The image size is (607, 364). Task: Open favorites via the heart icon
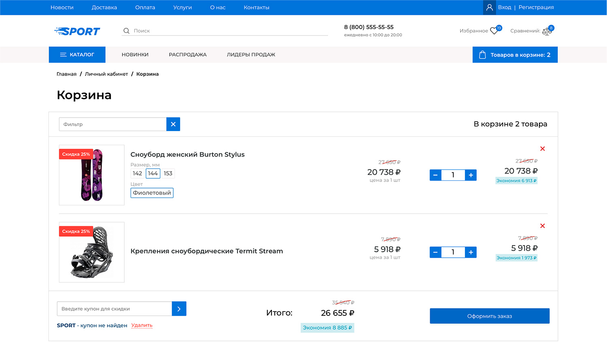pyautogui.click(x=494, y=31)
